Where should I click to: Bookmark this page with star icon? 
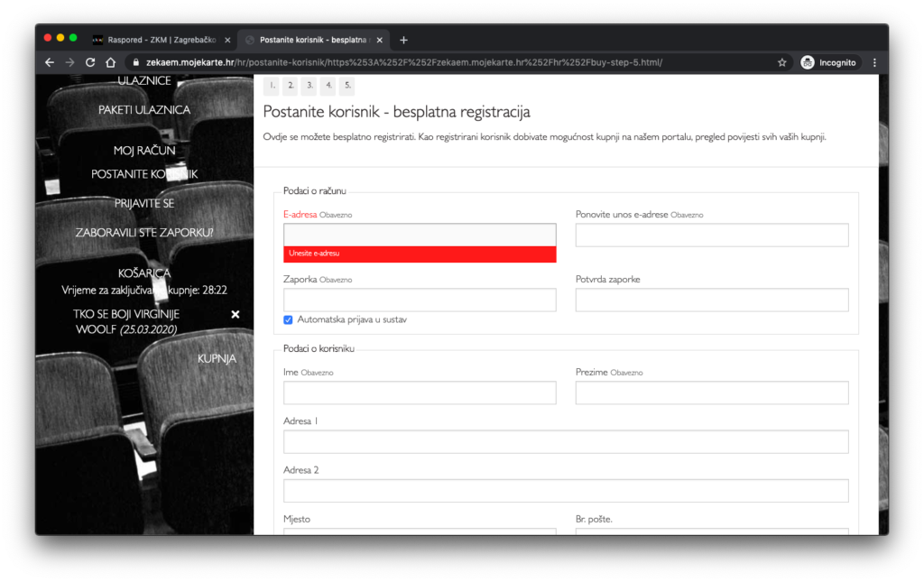pos(781,62)
